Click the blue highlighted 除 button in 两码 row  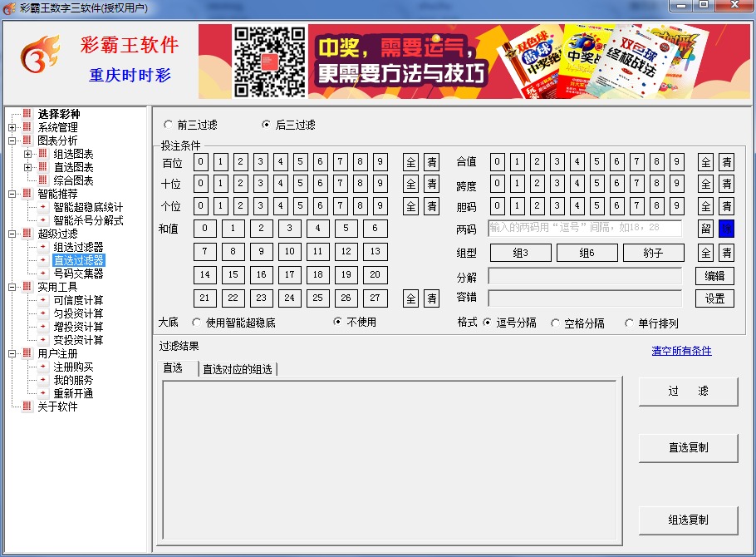coord(726,229)
